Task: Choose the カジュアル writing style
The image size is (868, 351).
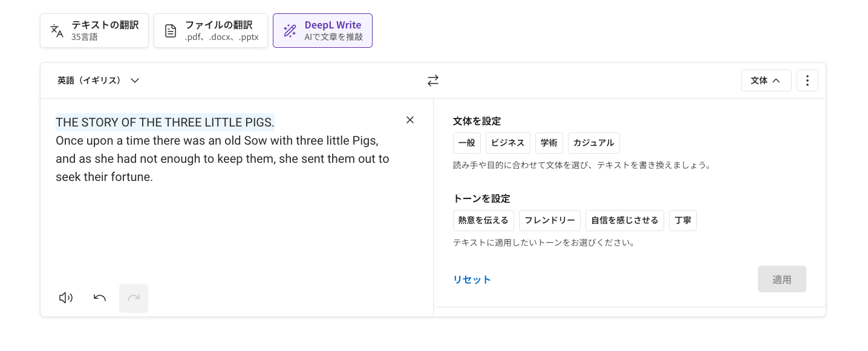Action: 594,143
